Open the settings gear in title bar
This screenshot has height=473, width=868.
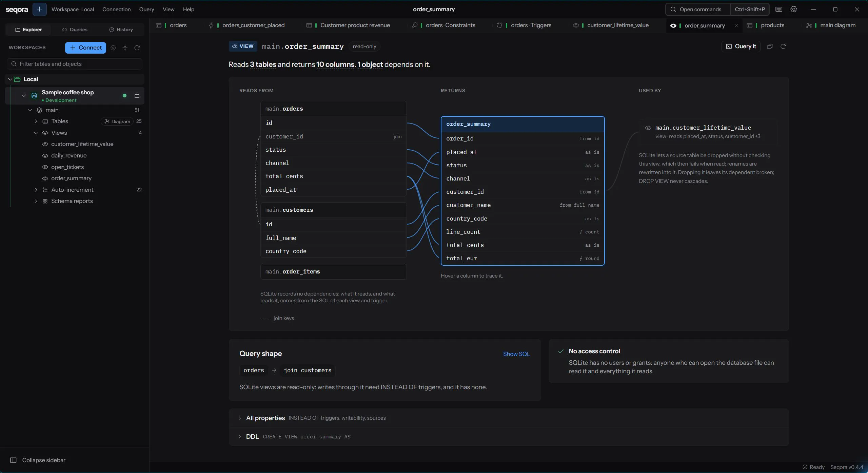(794, 9)
